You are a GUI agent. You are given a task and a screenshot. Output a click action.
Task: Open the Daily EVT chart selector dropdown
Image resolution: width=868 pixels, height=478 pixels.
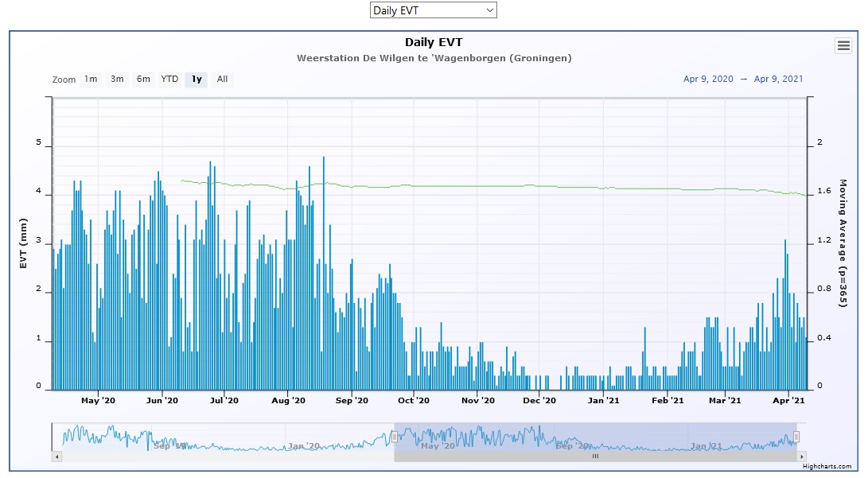(x=433, y=10)
